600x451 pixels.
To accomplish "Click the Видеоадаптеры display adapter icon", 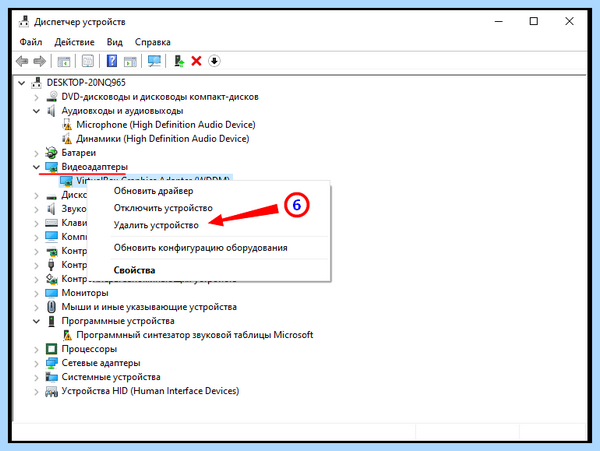I will pos(51,167).
